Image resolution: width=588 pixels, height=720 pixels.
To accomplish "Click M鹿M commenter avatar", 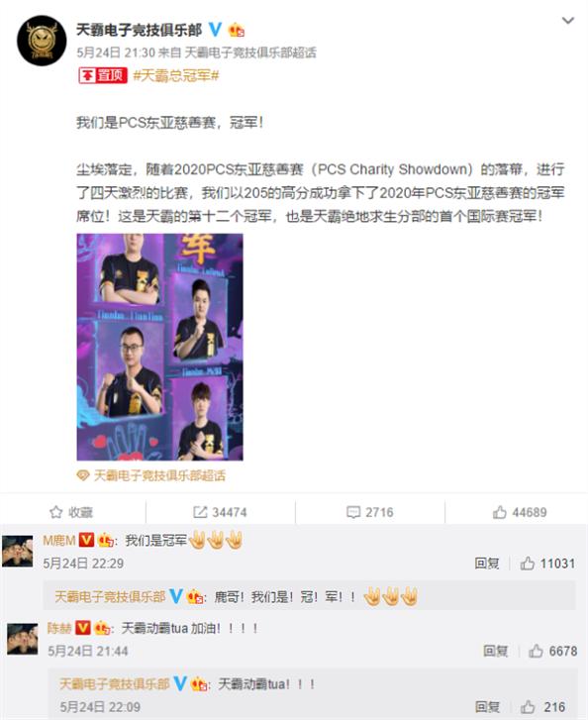I will point(18,551).
